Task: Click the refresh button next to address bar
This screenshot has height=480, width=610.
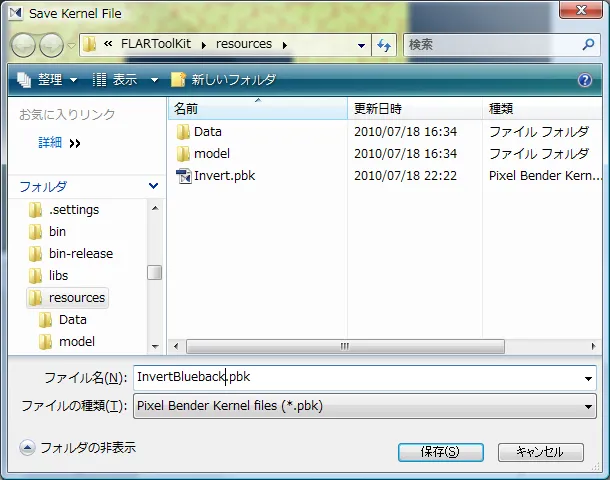Action: [384, 46]
